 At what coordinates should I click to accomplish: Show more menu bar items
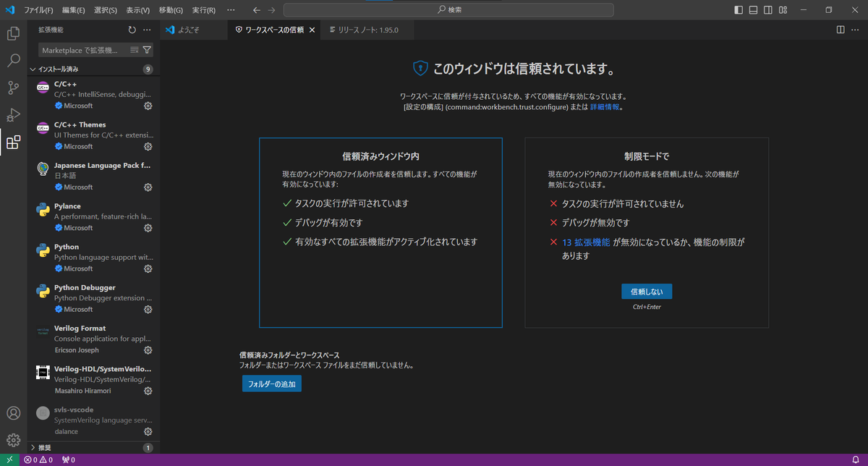[x=231, y=10]
